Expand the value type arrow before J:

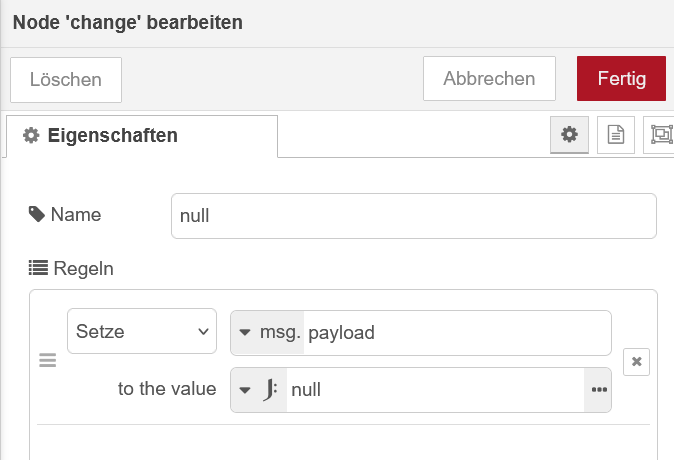click(245, 390)
